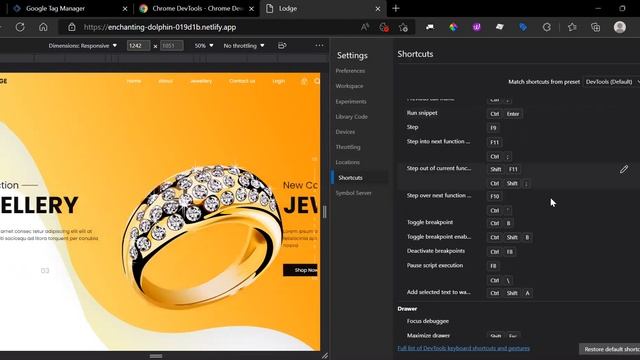
Task: Click the search icon on the Lodge page
Action: 317,81
